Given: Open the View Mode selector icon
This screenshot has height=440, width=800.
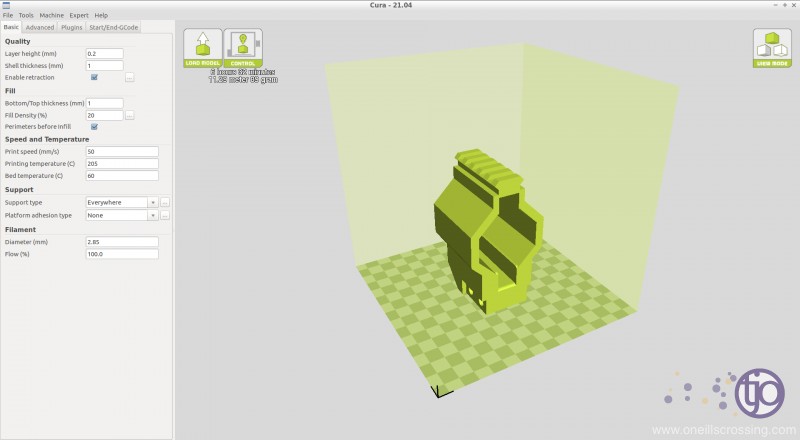Looking at the screenshot, I should click(x=772, y=48).
